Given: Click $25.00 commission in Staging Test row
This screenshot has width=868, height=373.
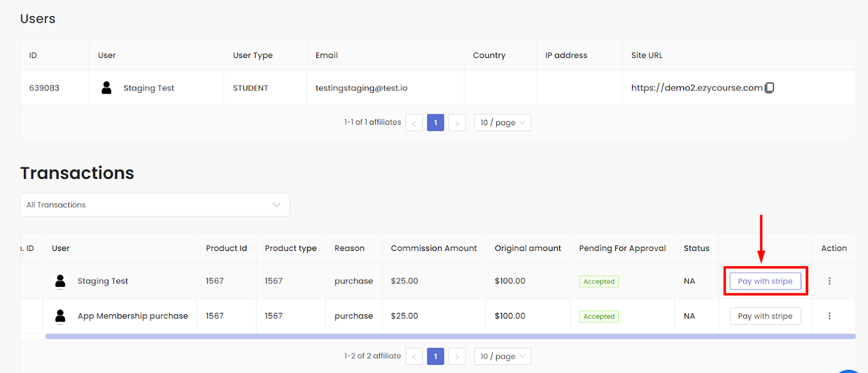Looking at the screenshot, I should pos(405,281).
